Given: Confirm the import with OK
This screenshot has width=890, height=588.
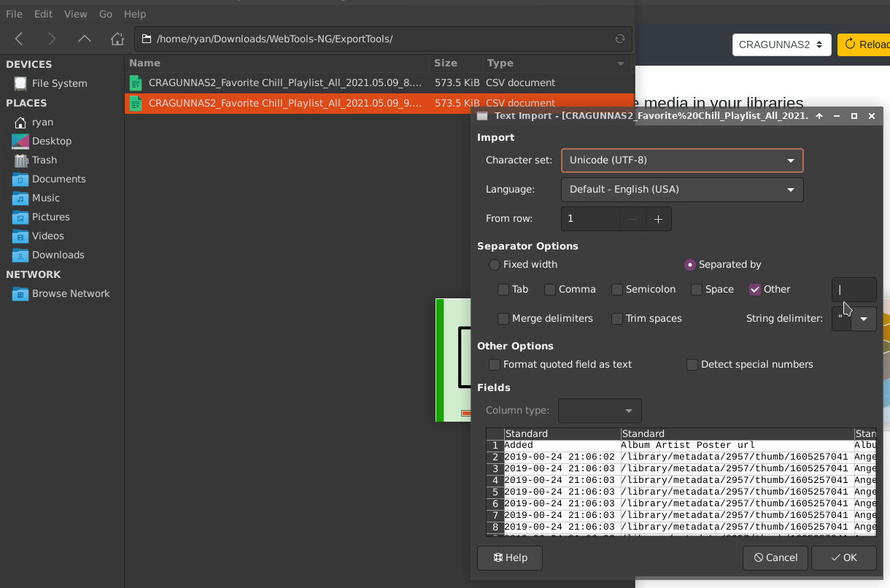Looking at the screenshot, I should coord(843,557).
